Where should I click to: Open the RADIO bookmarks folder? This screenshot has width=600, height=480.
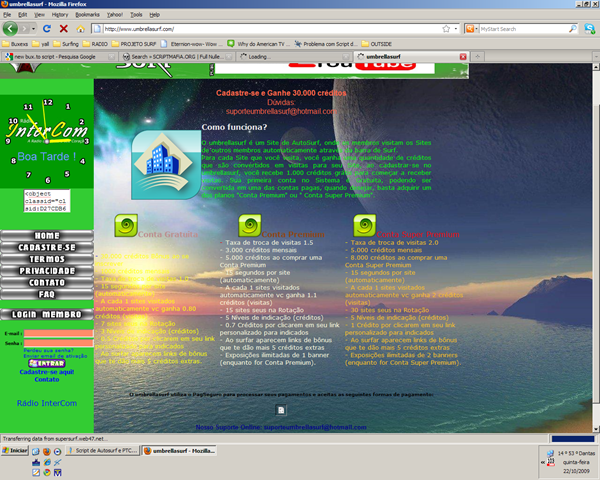[x=96, y=44]
